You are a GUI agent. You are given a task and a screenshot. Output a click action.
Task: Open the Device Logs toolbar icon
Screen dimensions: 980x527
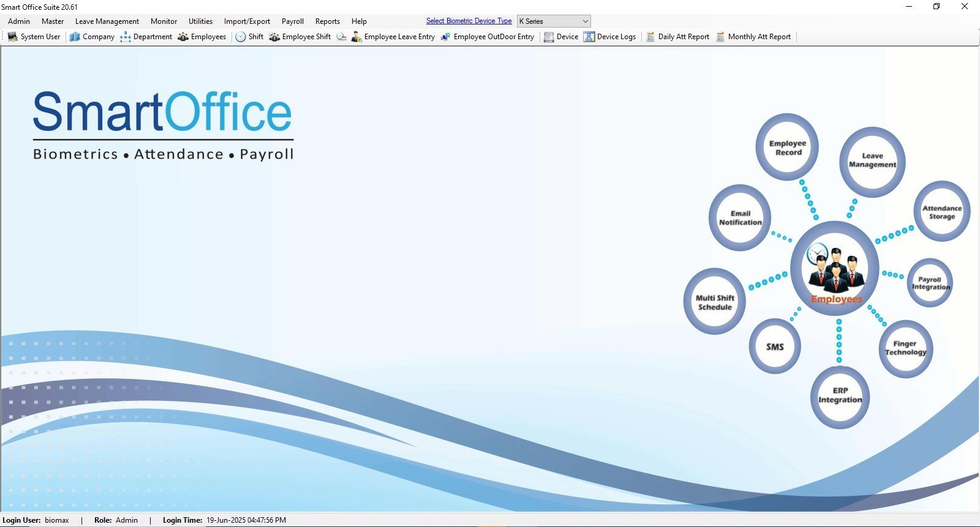pyautogui.click(x=589, y=37)
